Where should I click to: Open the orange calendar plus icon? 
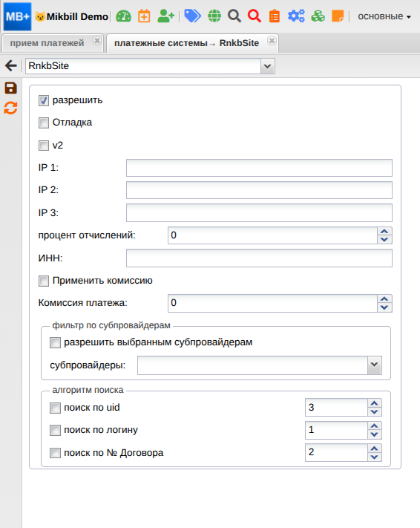144,16
